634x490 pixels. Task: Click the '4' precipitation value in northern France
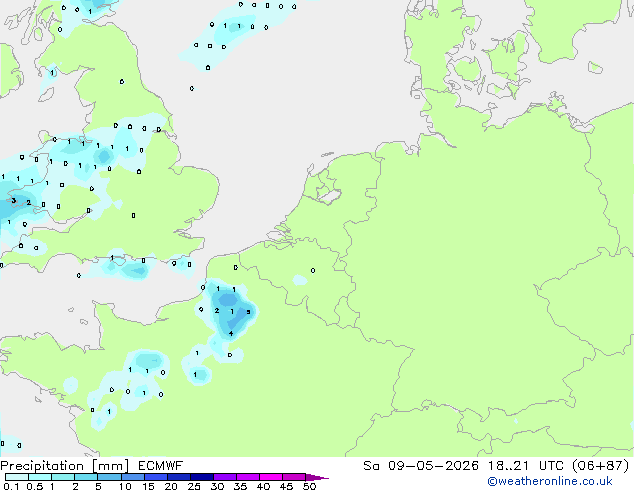(230, 334)
